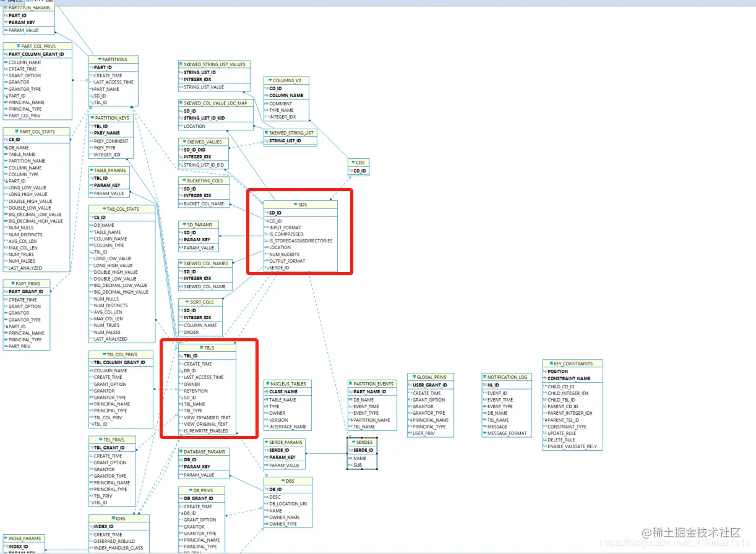Image resolution: width=756 pixels, height=554 pixels.
Task: Click the table icon beside CDS title
Action: [353, 163]
